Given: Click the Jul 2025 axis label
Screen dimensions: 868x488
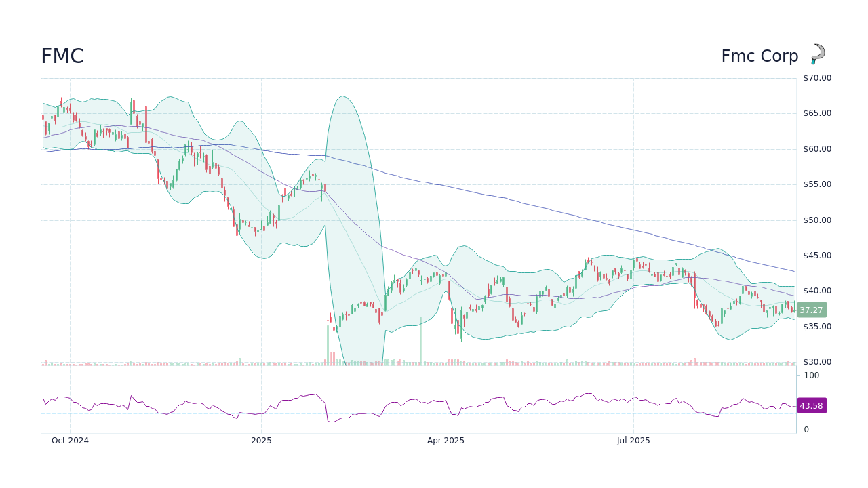Looking at the screenshot, I should tap(633, 441).
